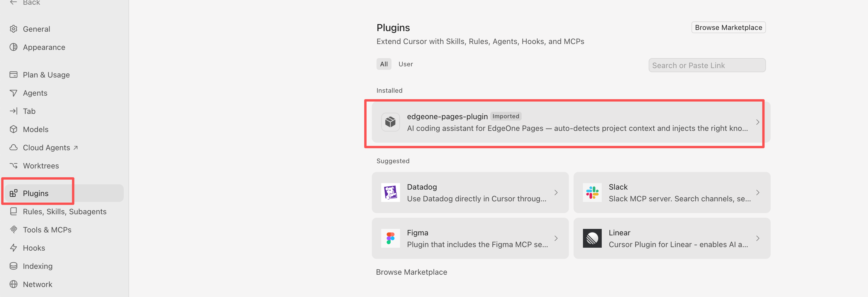Open General settings gear icon
This screenshot has height=297, width=868.
point(13,29)
